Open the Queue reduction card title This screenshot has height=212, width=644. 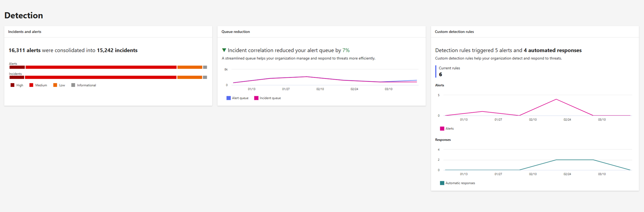click(236, 32)
